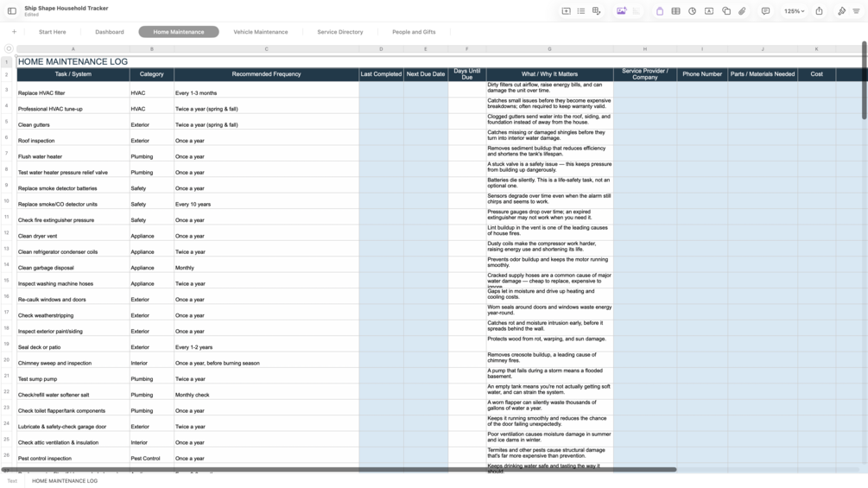Select row 10 number header
This screenshot has width=868, height=488.
tap(7, 201)
